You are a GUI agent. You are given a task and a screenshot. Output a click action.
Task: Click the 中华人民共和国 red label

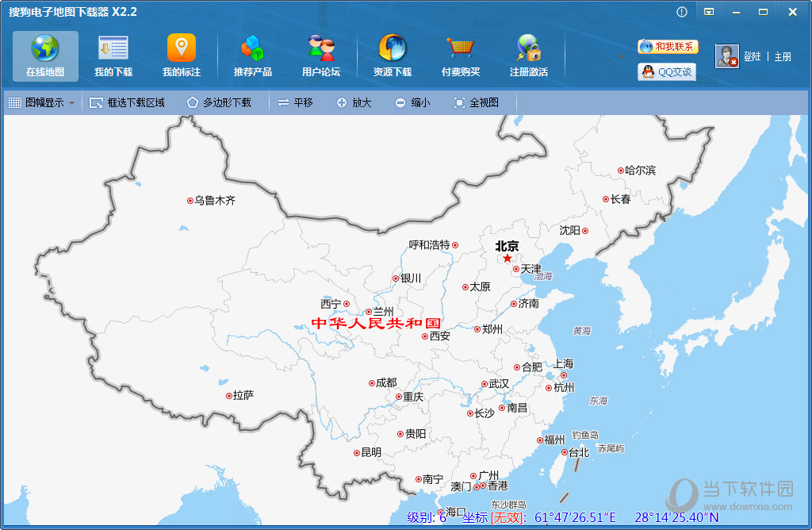coord(377,323)
